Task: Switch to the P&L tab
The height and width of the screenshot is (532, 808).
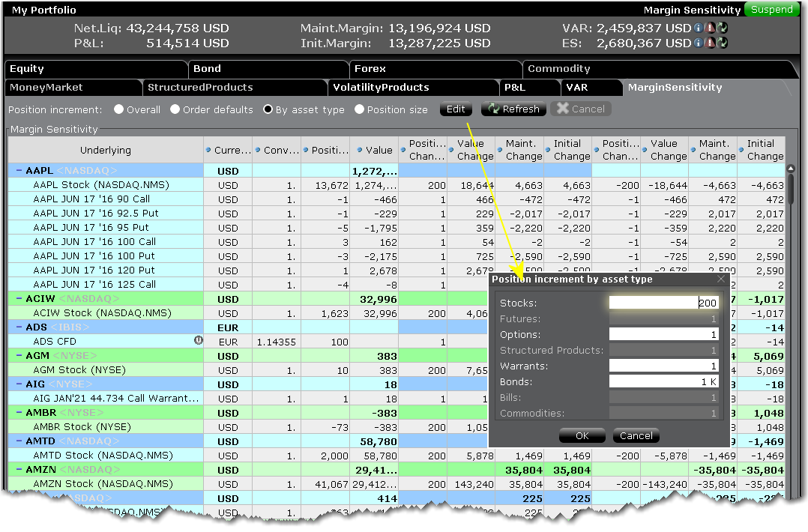Action: pos(530,88)
